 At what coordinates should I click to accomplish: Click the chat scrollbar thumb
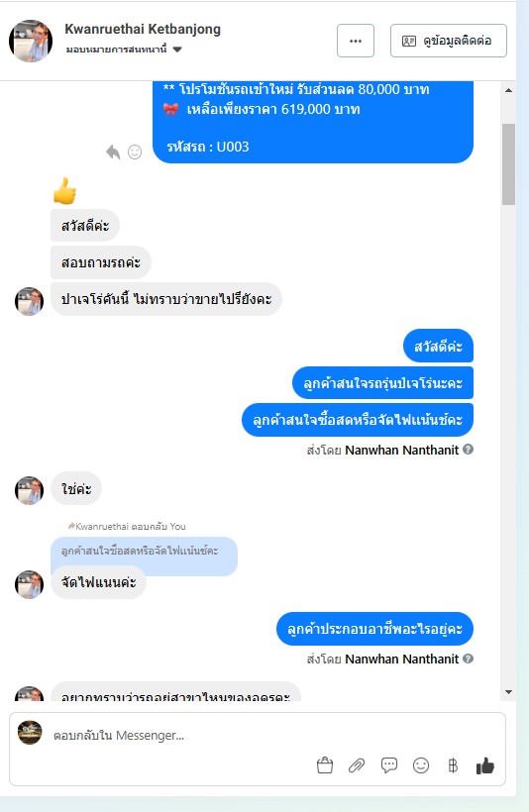pos(508,164)
